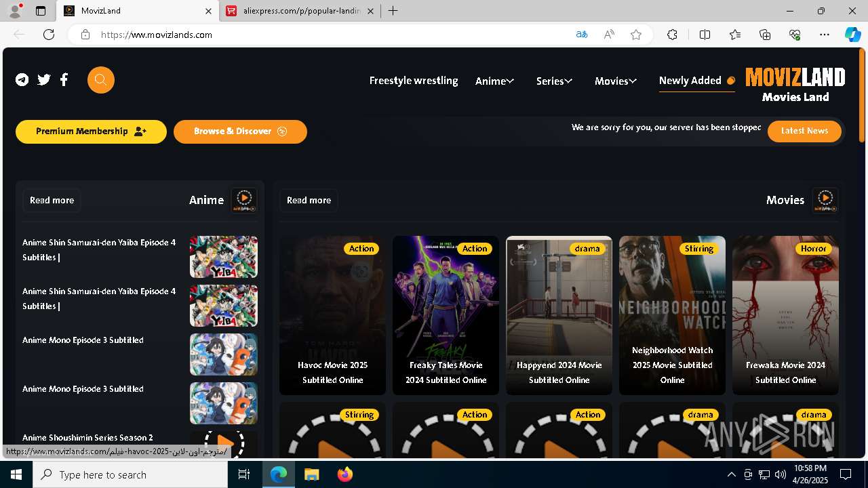Click the Anime section play icon
The height and width of the screenshot is (488, 868).
244,200
